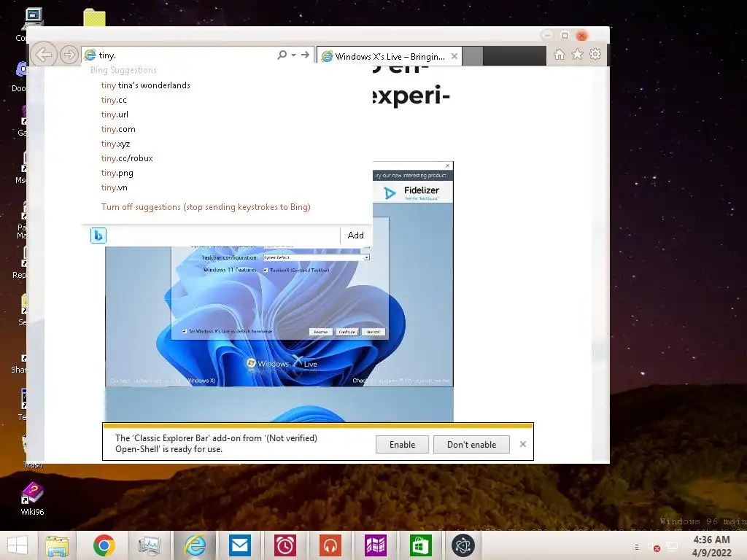The height and width of the screenshot is (560, 747).
Task: Open Favorites star icon
Action: pos(578,55)
